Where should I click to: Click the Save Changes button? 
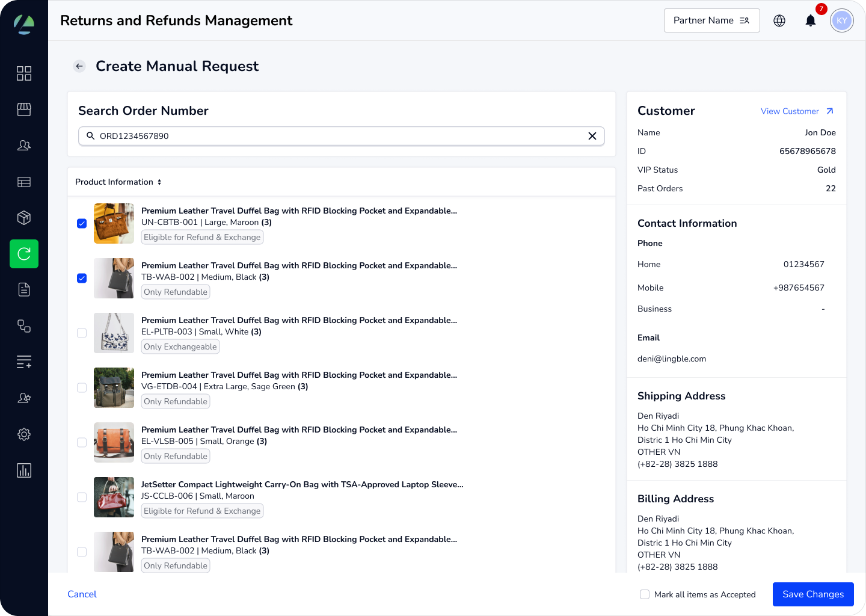(x=812, y=594)
